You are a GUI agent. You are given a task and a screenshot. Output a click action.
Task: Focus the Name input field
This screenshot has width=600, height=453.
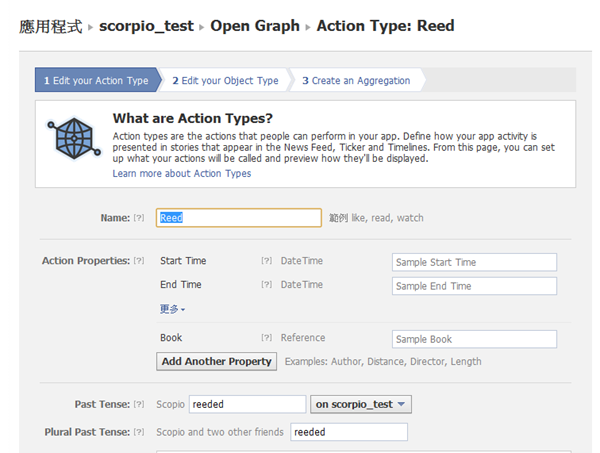tap(238, 218)
